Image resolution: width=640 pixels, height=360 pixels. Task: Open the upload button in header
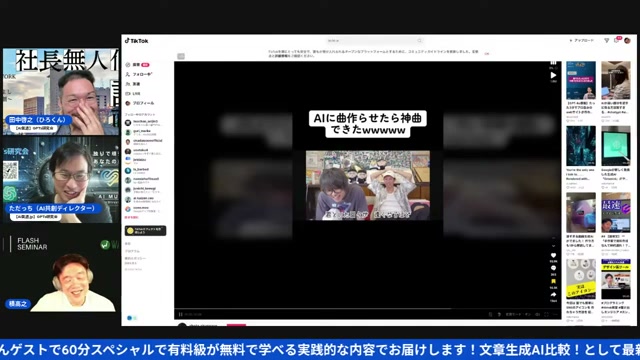point(581,40)
